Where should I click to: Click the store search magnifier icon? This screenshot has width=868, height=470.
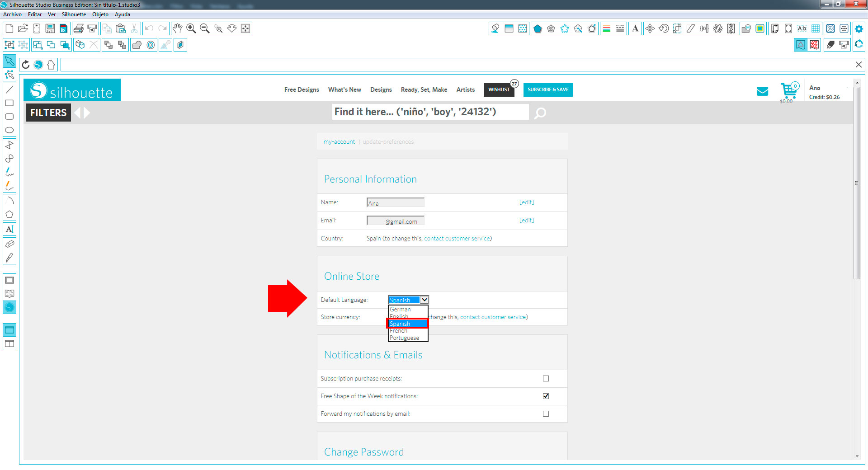(x=540, y=113)
